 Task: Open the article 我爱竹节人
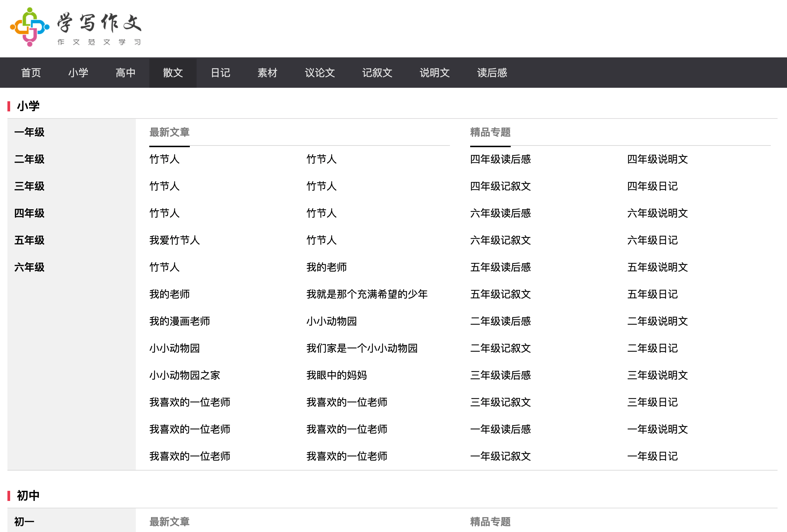click(175, 240)
